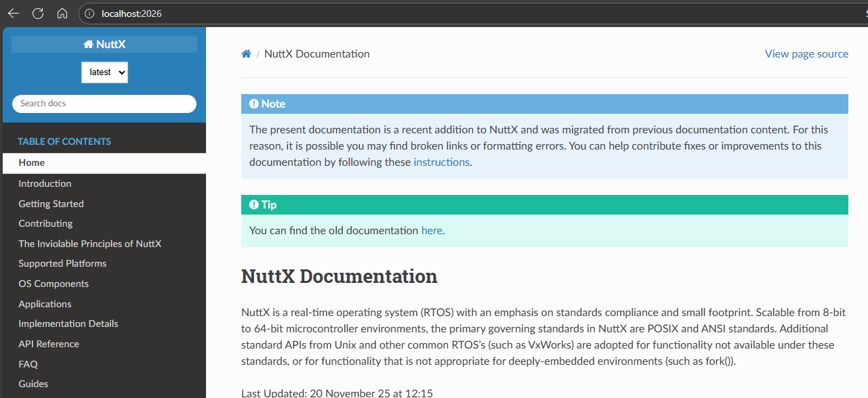
Task: Click the NuttX logo link in sidebar
Action: point(104,45)
